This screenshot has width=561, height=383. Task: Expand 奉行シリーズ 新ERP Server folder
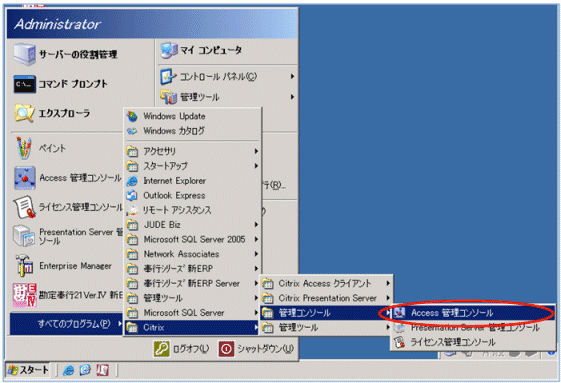[x=192, y=283]
